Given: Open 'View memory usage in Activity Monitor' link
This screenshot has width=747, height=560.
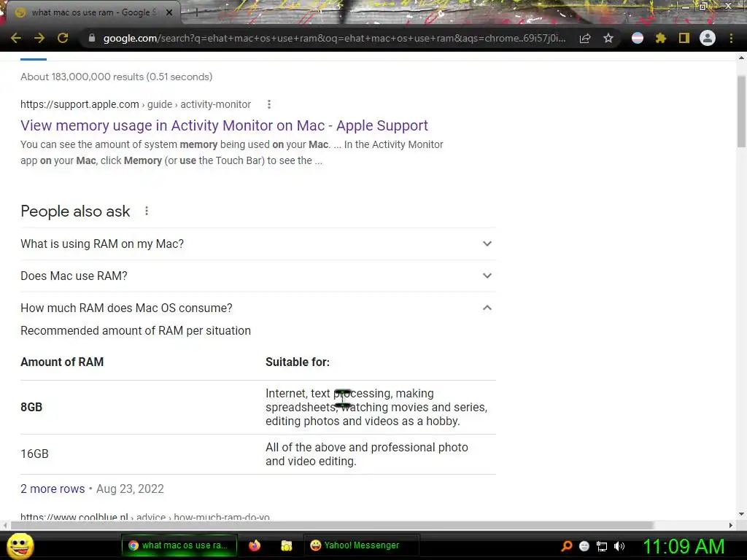Looking at the screenshot, I should point(225,125).
